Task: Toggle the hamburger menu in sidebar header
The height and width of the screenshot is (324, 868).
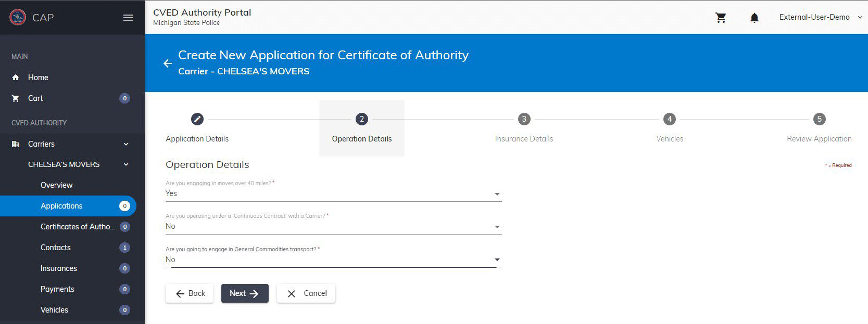Action: [128, 18]
